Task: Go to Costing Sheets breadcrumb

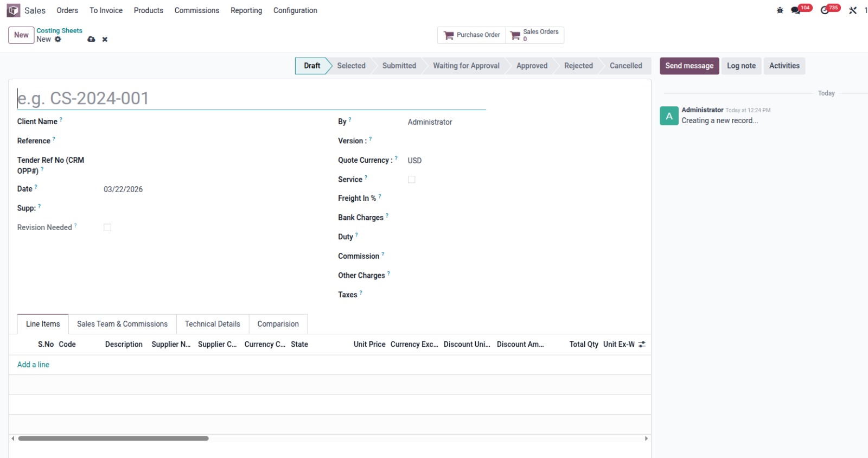Action: coord(59,31)
